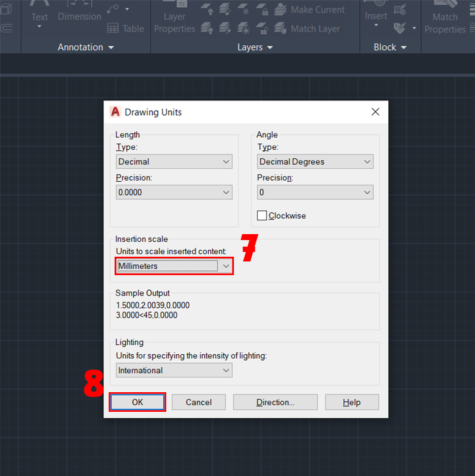
Task: Click the Direction... button
Action: point(275,402)
